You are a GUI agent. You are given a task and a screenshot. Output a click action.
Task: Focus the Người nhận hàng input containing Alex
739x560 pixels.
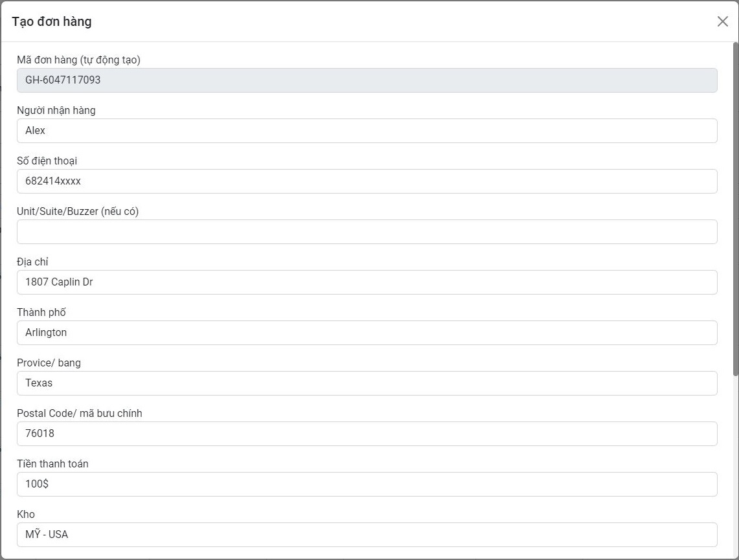coord(367,131)
